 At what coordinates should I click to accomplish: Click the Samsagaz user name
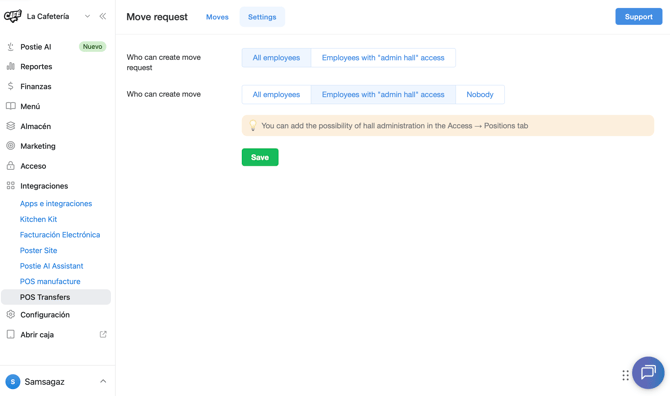coord(44,381)
